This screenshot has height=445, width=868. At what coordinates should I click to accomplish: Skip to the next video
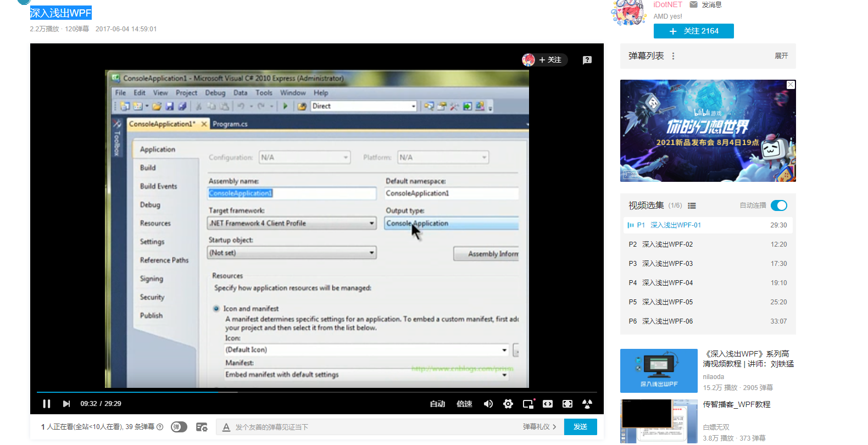point(66,404)
